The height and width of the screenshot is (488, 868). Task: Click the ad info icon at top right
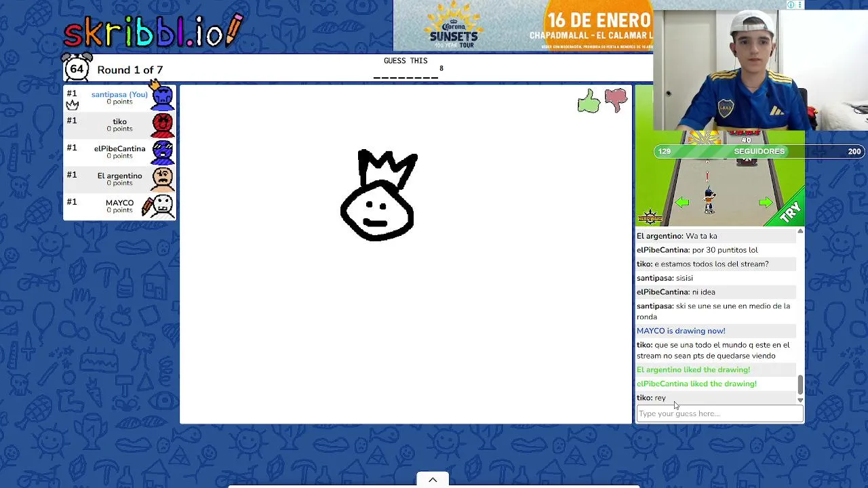click(x=791, y=5)
